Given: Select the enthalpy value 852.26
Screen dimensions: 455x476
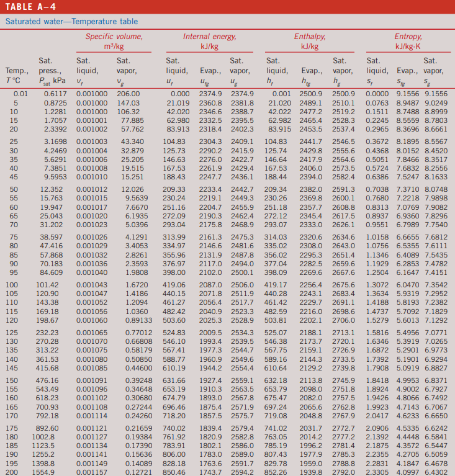Looking at the screenshot, I should [x=276, y=472].
